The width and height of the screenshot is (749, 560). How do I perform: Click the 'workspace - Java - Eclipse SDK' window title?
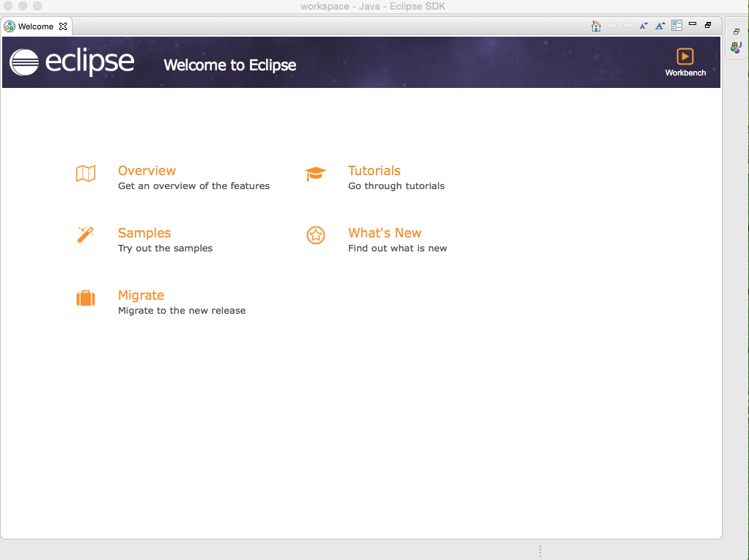[372, 6]
